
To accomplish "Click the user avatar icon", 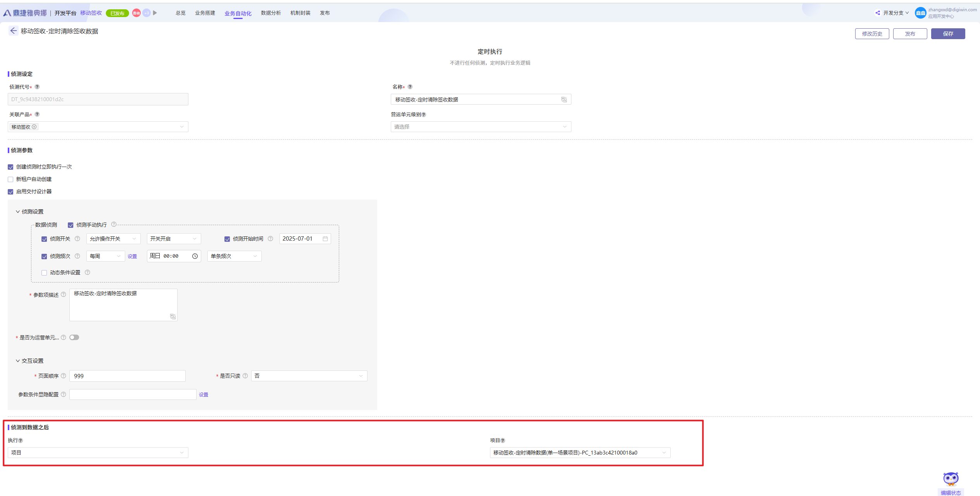I will [x=920, y=13].
